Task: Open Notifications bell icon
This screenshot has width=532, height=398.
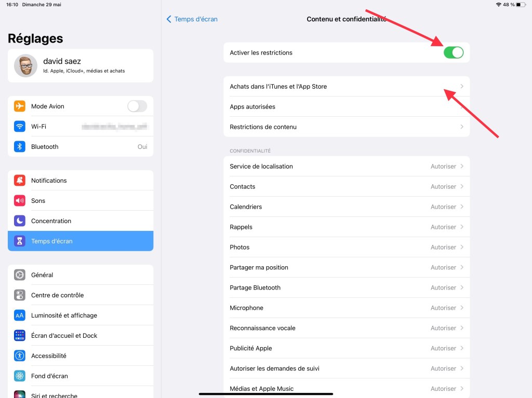Action: 20,181
